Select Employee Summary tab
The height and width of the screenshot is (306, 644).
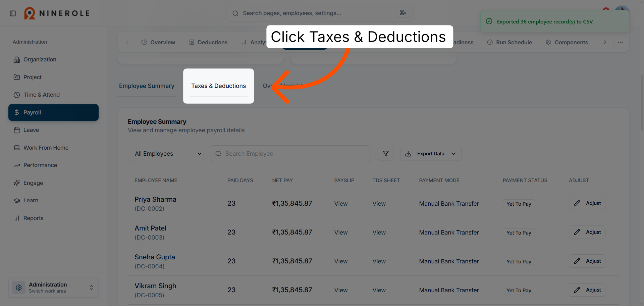click(x=147, y=86)
